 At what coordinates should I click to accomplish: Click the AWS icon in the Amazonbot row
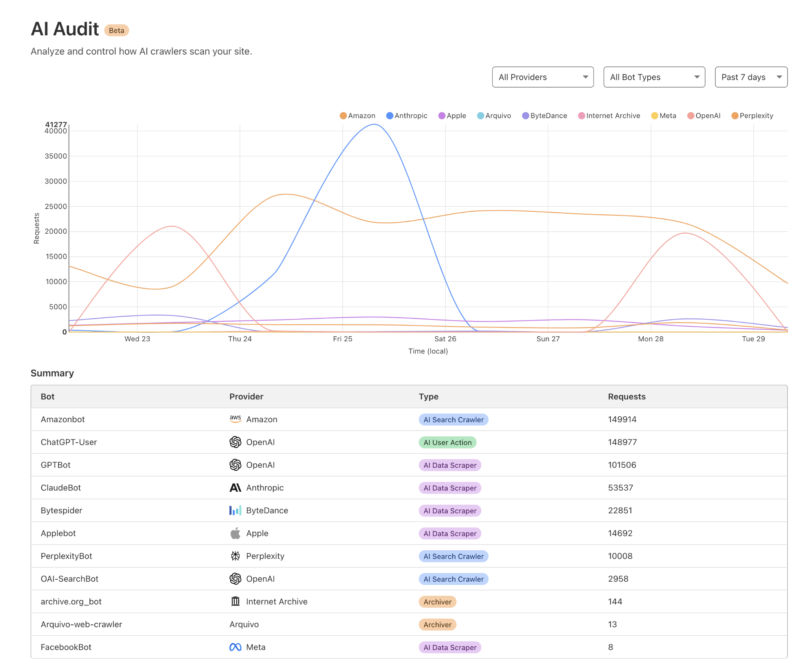click(235, 419)
